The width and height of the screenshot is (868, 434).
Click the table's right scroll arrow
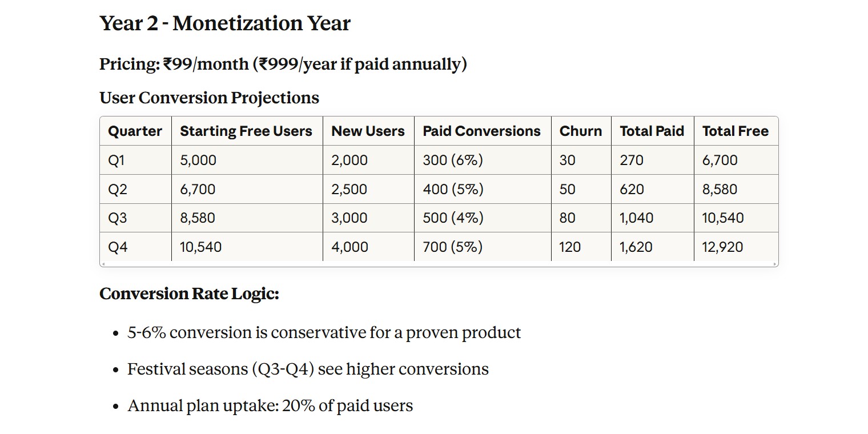click(775, 264)
